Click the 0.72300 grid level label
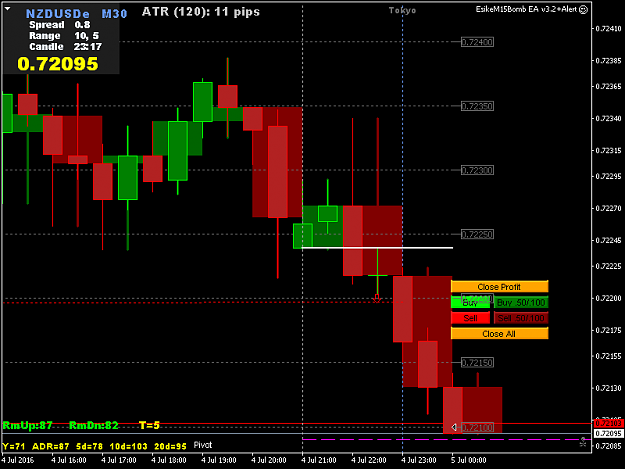Viewport: 625px width, 469px height. (478, 170)
